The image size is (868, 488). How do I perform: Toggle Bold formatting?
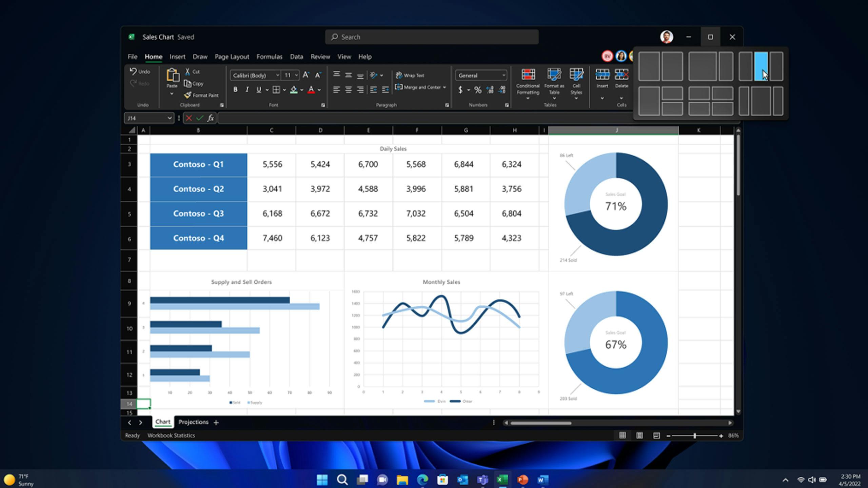click(235, 90)
